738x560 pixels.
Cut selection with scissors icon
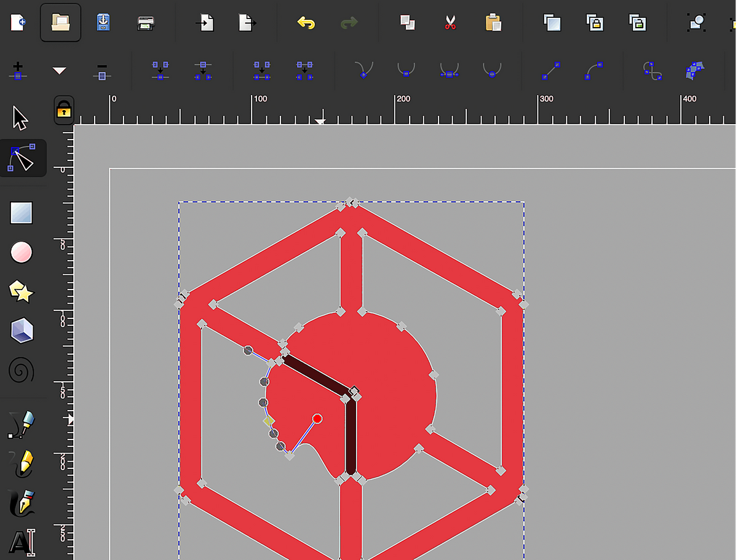(450, 23)
